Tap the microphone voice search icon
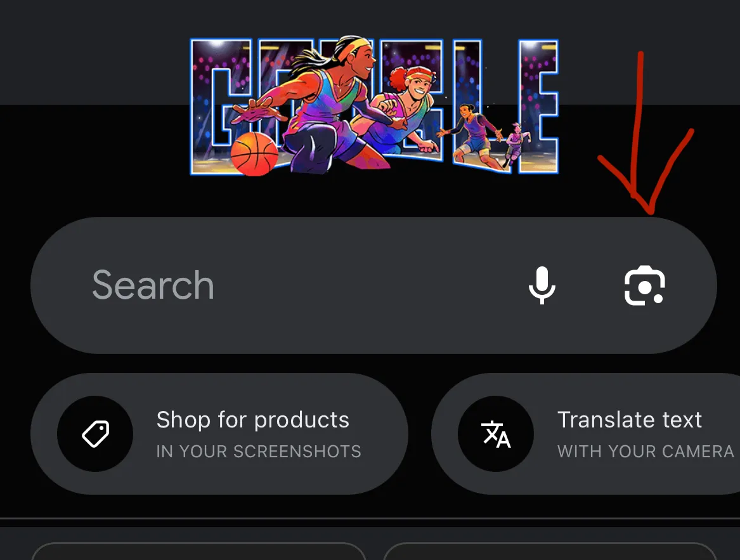The height and width of the screenshot is (560, 740). (542, 285)
